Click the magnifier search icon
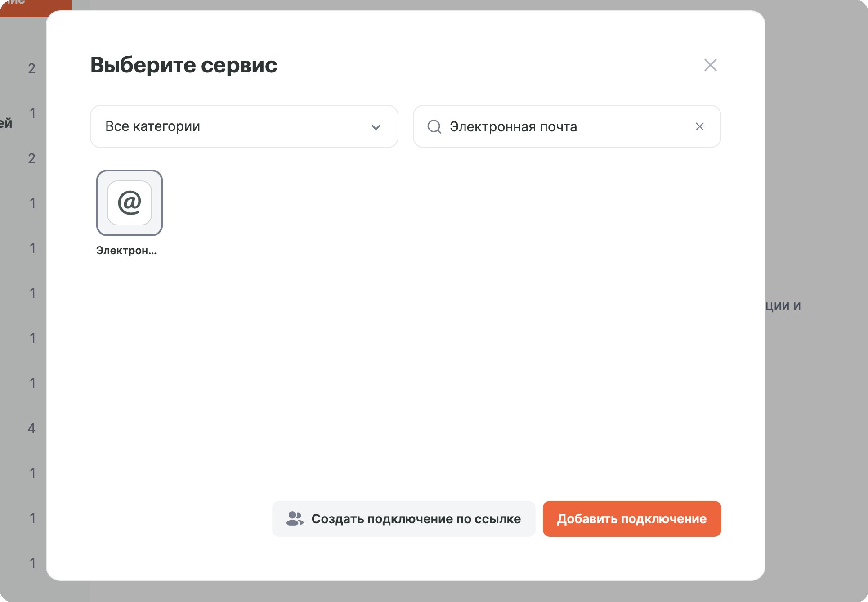868x602 pixels. pos(434,127)
